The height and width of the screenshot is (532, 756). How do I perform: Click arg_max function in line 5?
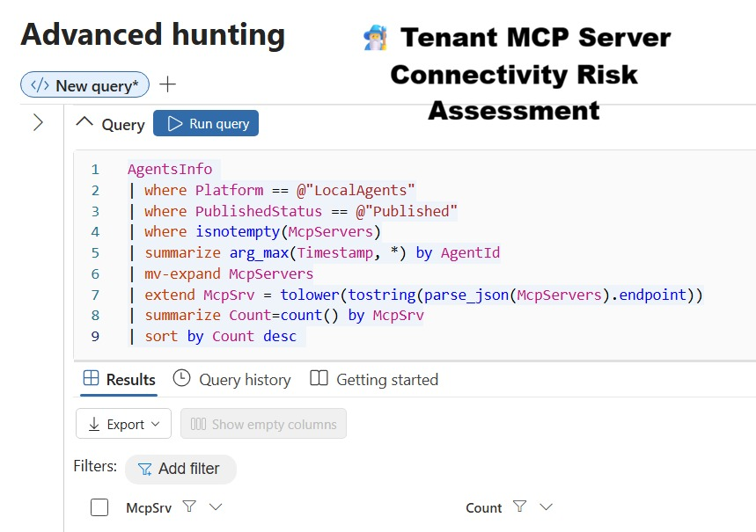[x=259, y=253]
